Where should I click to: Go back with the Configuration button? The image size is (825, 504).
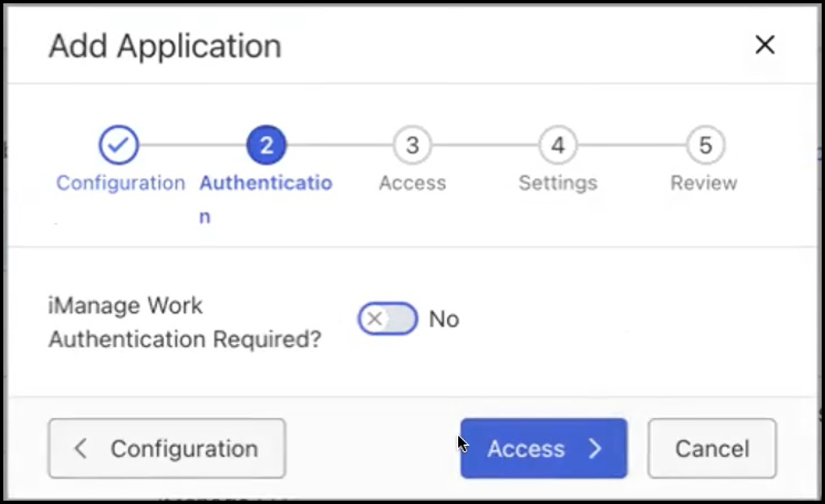167,448
